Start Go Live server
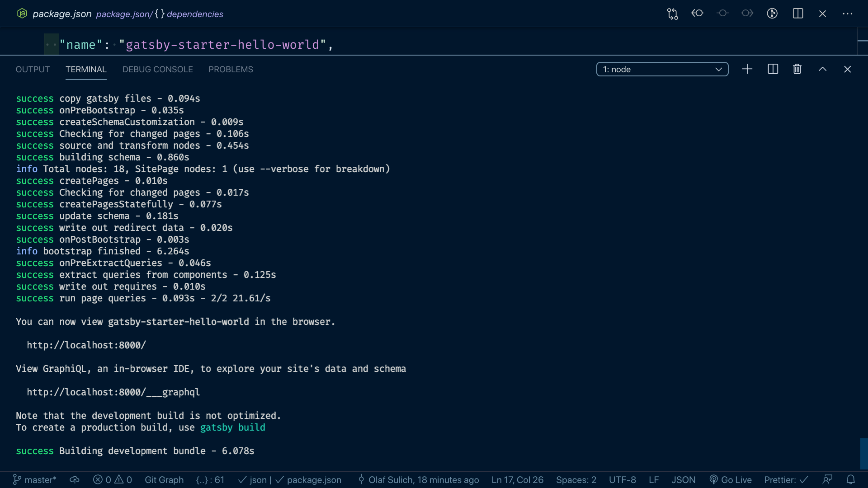 pos(731,480)
